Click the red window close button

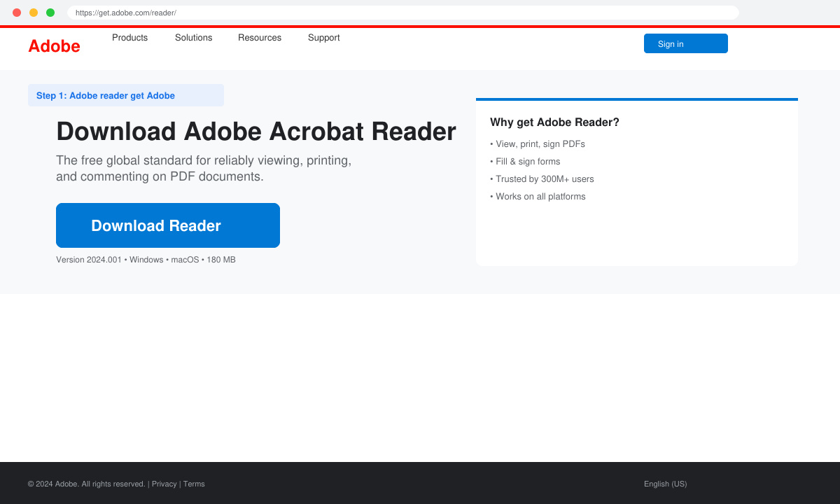click(x=17, y=13)
